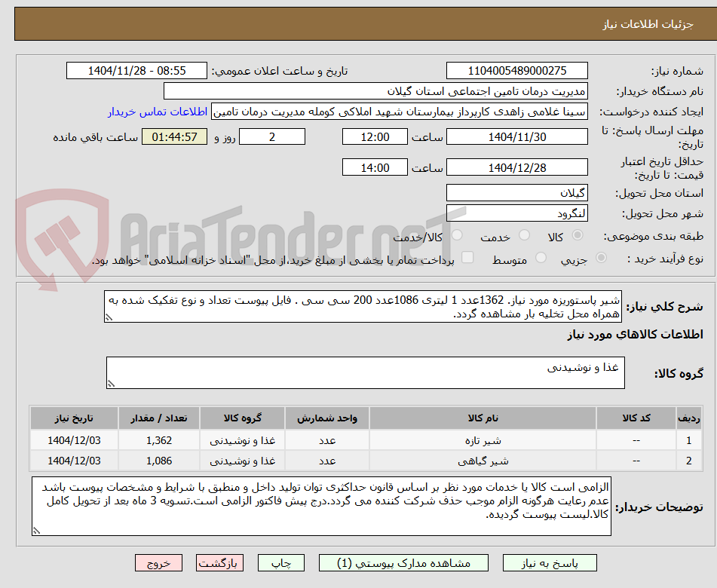The width and height of the screenshot is (717, 588).
Task: Toggle the اسناد خزانه اسلامی payment checkbox
Action: coord(467,257)
